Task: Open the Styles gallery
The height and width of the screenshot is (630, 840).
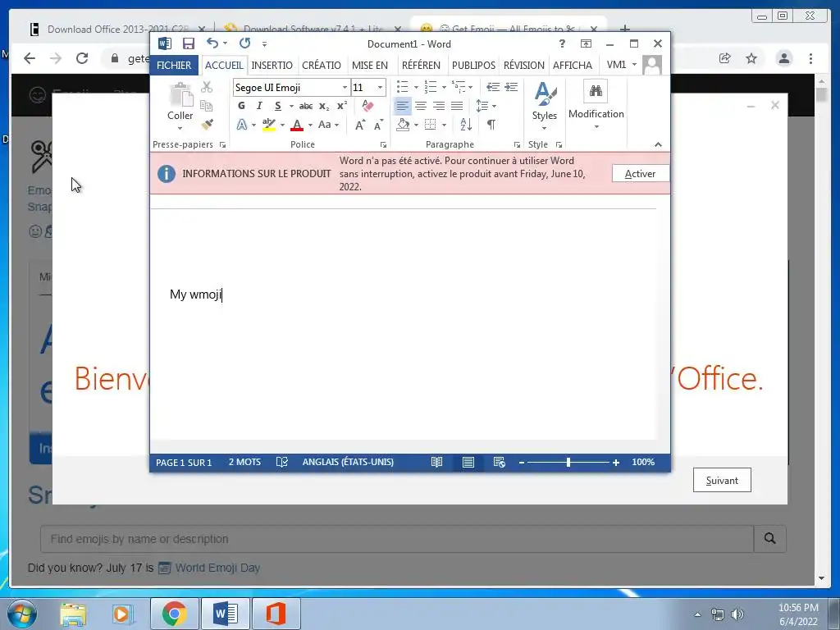Action: [545, 106]
